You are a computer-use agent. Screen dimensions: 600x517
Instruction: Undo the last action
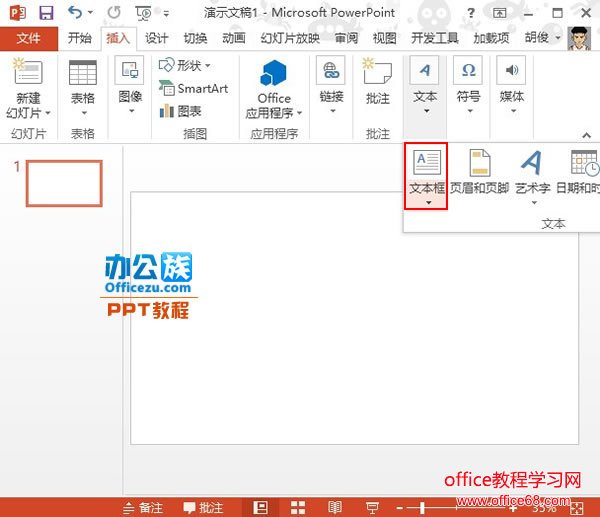[x=75, y=13]
